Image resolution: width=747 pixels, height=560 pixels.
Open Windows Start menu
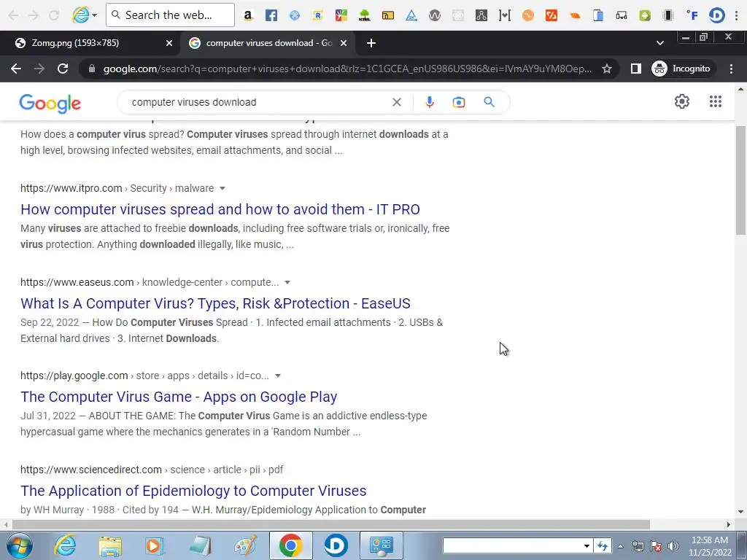20,545
